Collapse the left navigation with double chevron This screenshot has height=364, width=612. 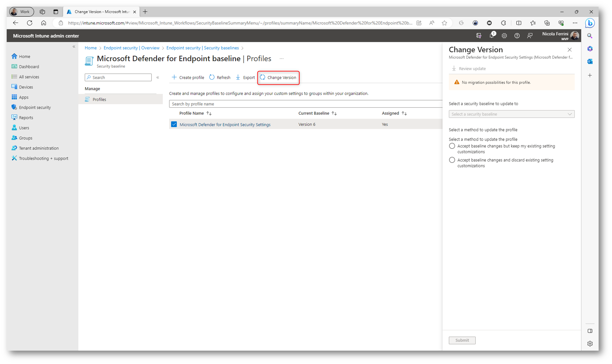(x=74, y=47)
